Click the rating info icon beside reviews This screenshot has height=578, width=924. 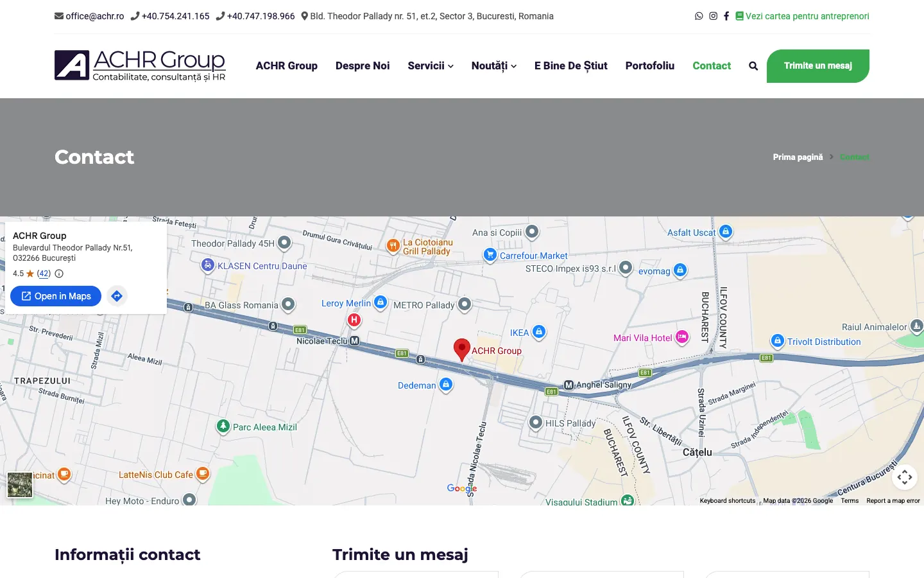point(59,274)
